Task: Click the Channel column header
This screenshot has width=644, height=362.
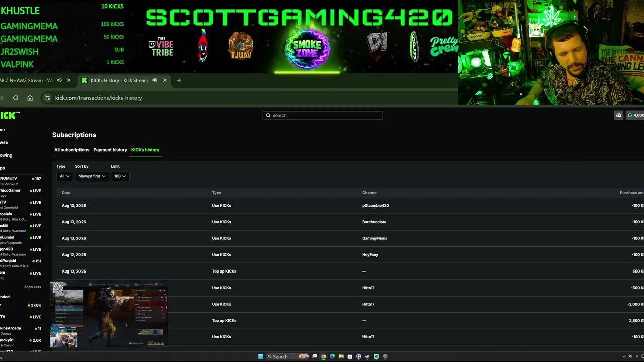Action: pos(370,193)
